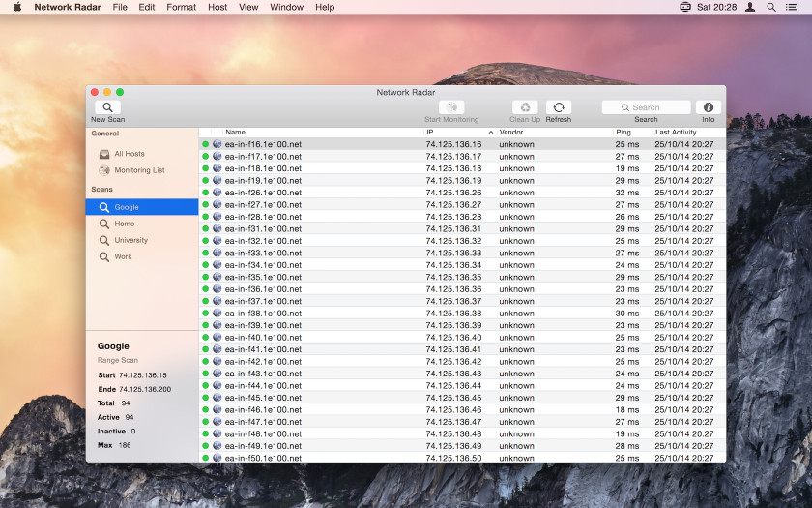The image size is (812, 508).
Task: Click IP address 74.125.136.18
Action: (453, 168)
